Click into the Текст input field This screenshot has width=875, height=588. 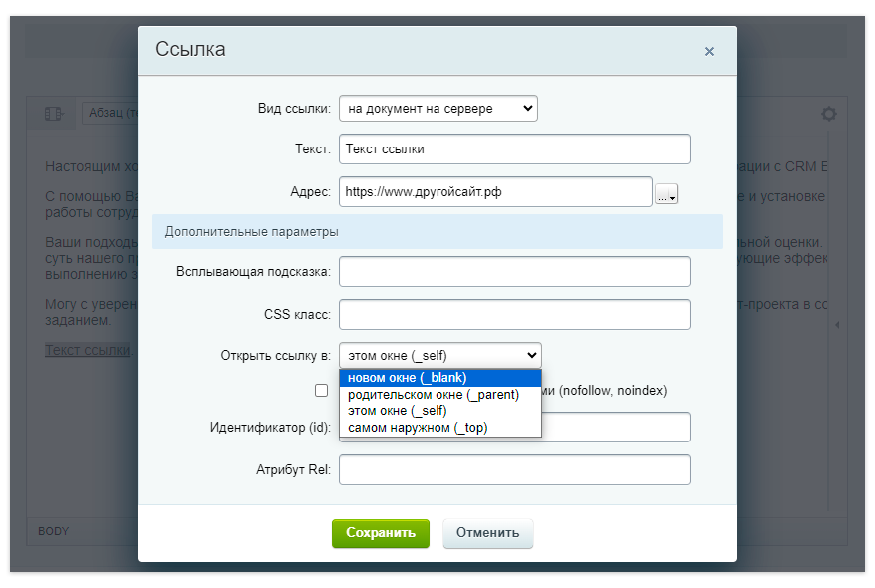[514, 149]
